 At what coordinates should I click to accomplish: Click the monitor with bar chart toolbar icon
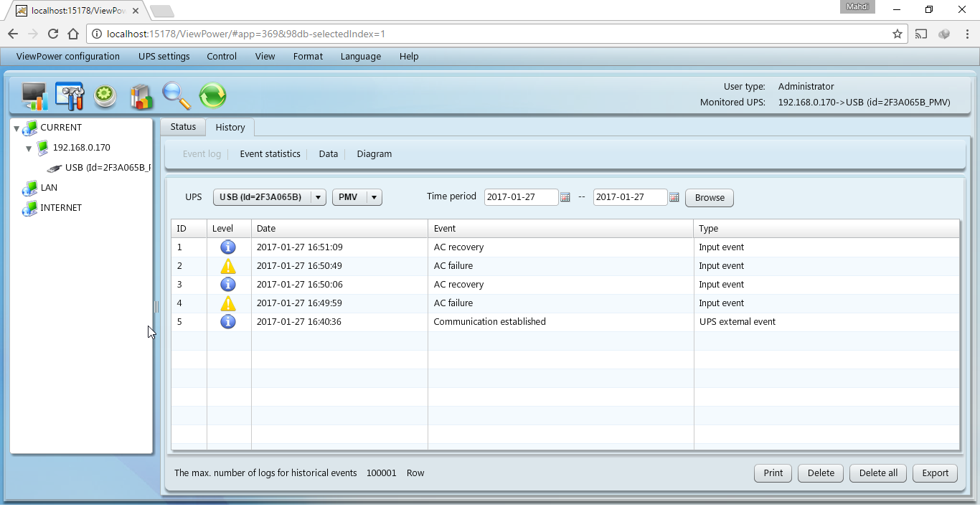(34, 96)
